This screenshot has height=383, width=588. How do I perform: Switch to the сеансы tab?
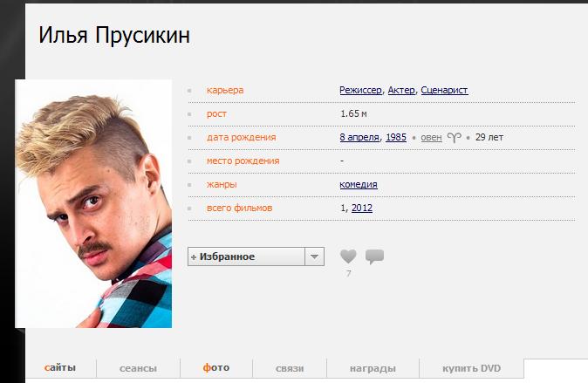click(138, 368)
